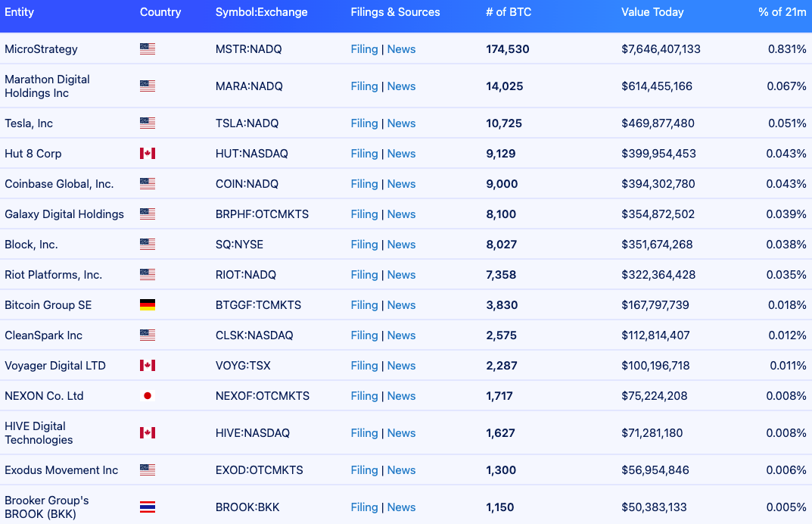Click the Canadian flag for Voyager Digital LTD

pos(148,366)
